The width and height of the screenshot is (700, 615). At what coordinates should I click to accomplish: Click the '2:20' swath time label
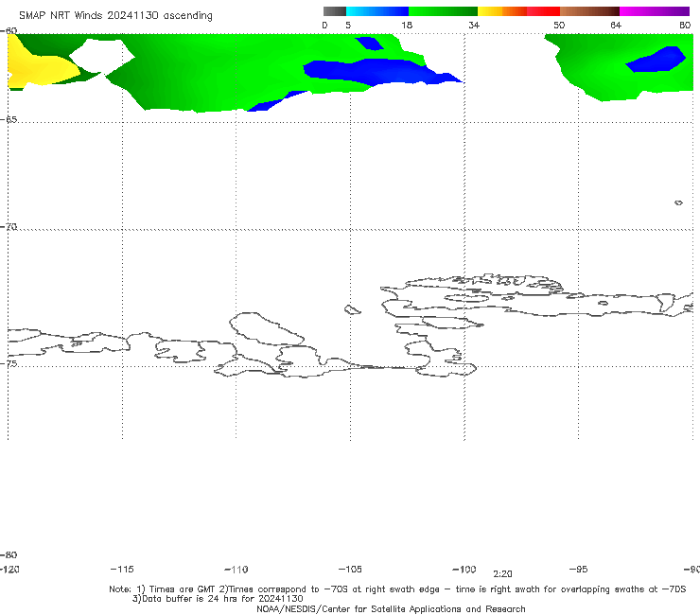coord(502,574)
